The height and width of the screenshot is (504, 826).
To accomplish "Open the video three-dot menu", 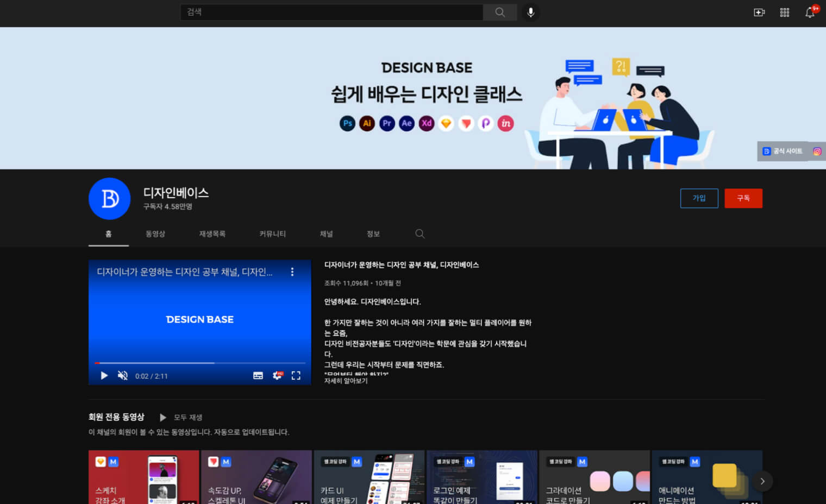I will (x=292, y=272).
